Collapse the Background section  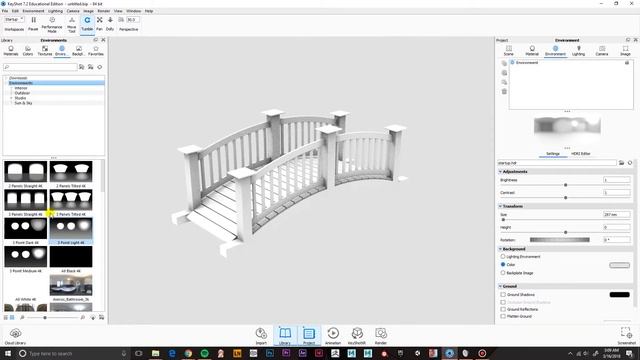(500, 249)
